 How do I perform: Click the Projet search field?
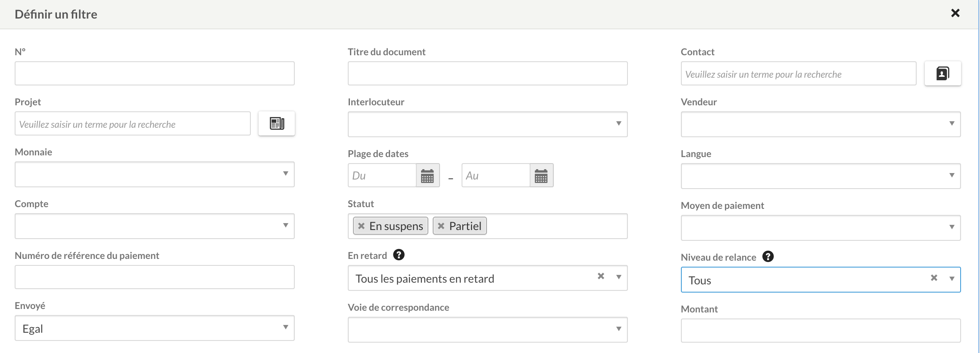(x=133, y=123)
